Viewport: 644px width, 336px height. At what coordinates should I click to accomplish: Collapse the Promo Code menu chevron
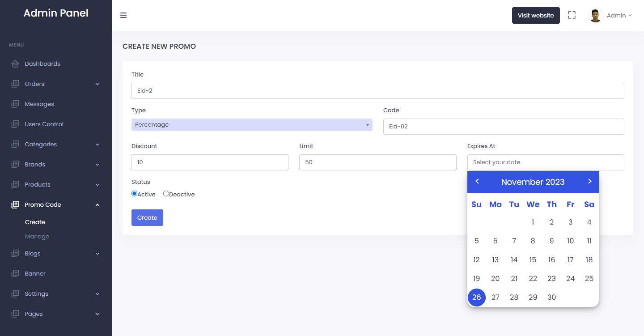click(97, 205)
